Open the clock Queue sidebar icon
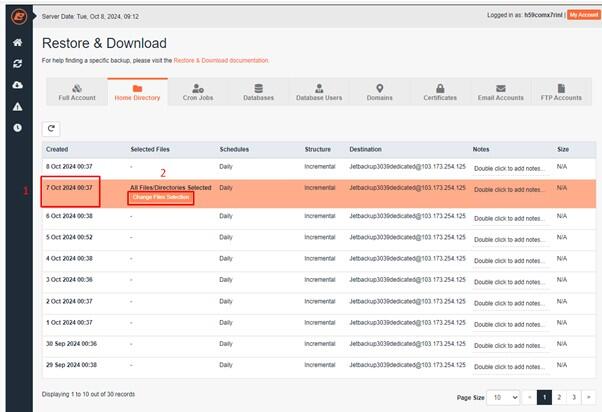 [x=18, y=127]
